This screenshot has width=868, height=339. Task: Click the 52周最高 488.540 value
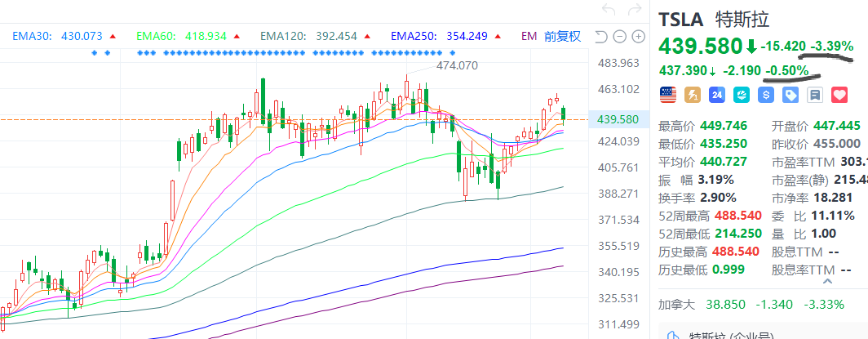pos(738,216)
